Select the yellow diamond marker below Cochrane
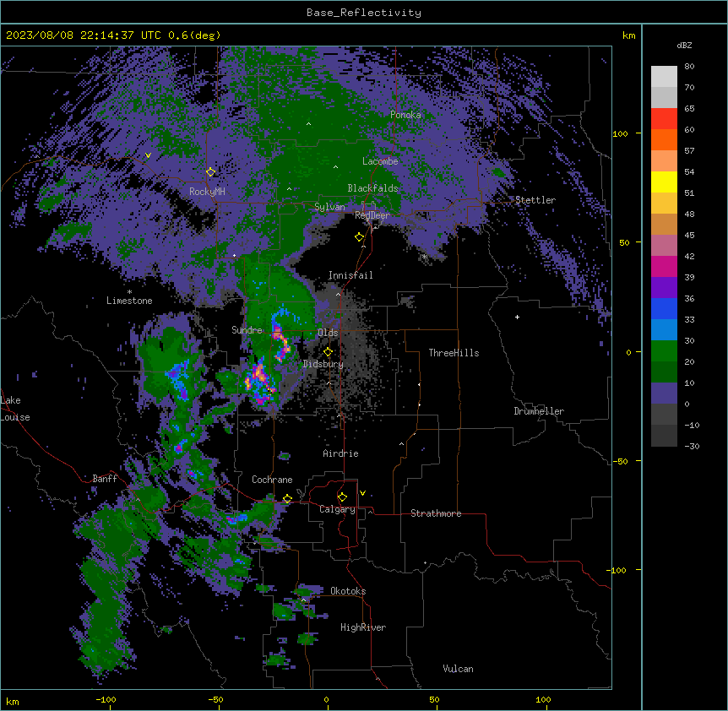 coord(287,499)
